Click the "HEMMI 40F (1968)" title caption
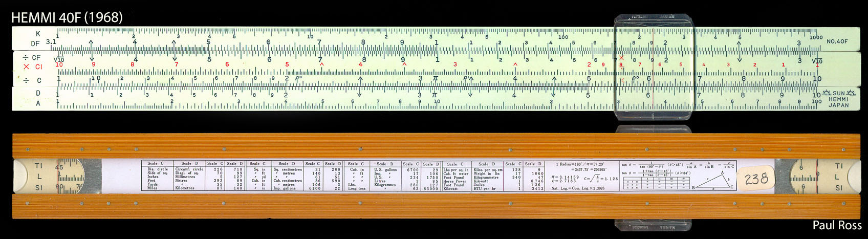 (x=67, y=17)
